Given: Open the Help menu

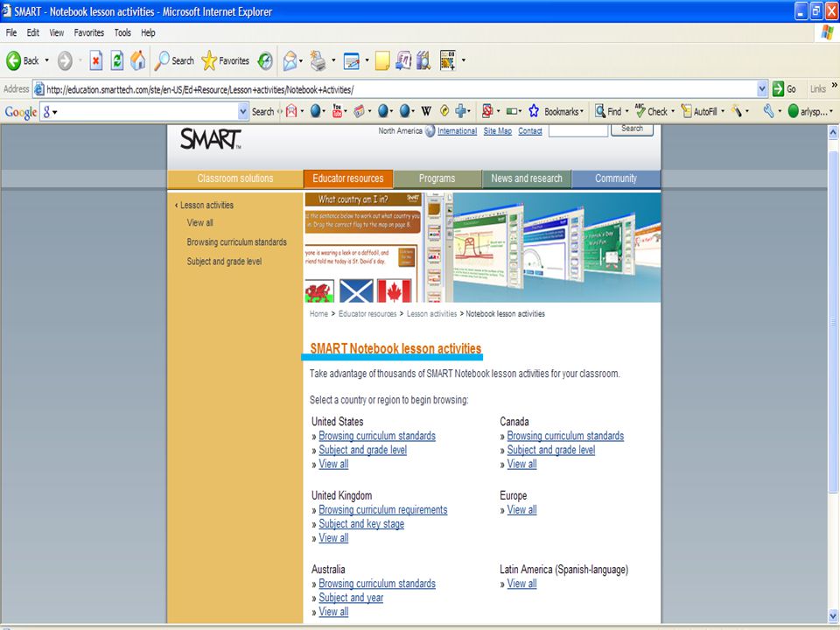Looking at the screenshot, I should pyautogui.click(x=148, y=32).
